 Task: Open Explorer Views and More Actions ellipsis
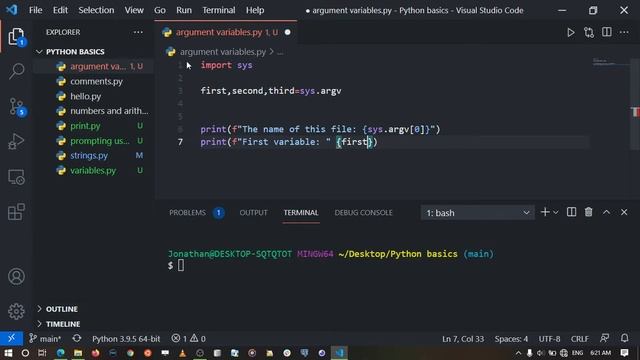[x=138, y=32]
